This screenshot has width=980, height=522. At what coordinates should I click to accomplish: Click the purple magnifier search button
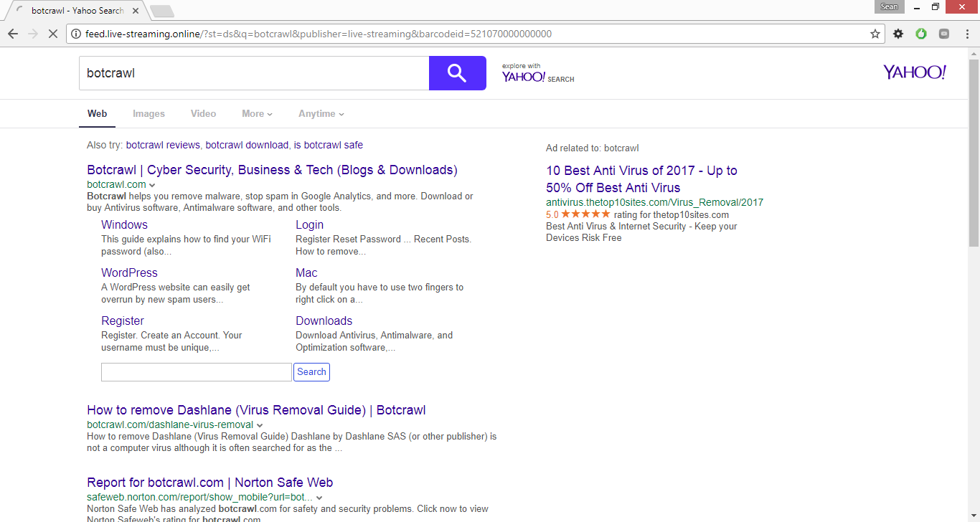pyautogui.click(x=457, y=73)
